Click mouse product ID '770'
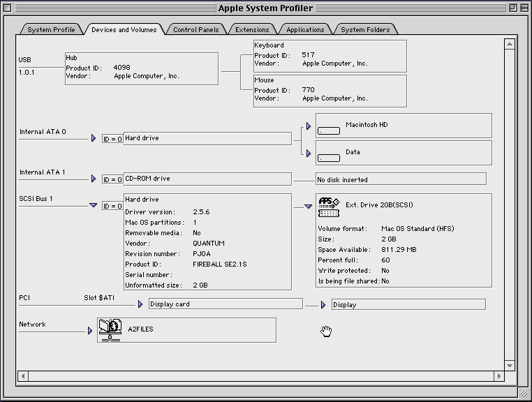 308,90
